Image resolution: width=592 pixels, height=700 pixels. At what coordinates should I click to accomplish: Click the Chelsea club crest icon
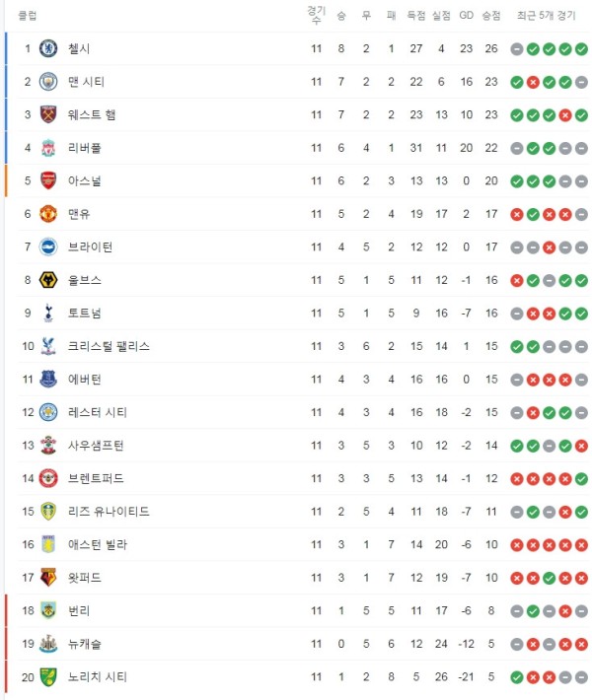[48, 48]
